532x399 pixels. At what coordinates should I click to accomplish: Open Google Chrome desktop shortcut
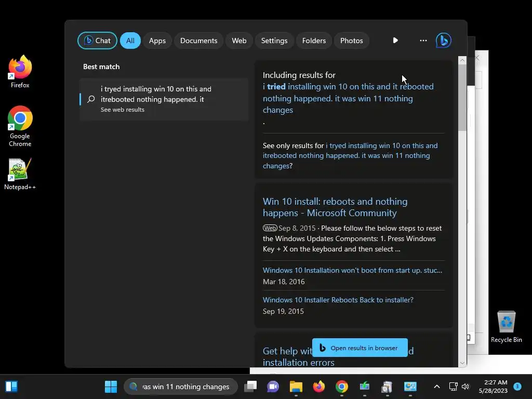20,126
